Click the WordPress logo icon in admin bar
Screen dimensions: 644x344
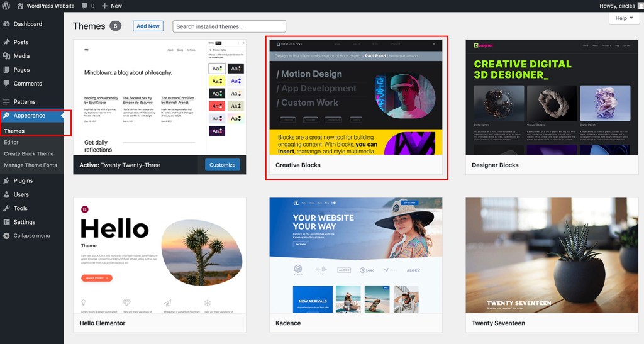tap(6, 6)
